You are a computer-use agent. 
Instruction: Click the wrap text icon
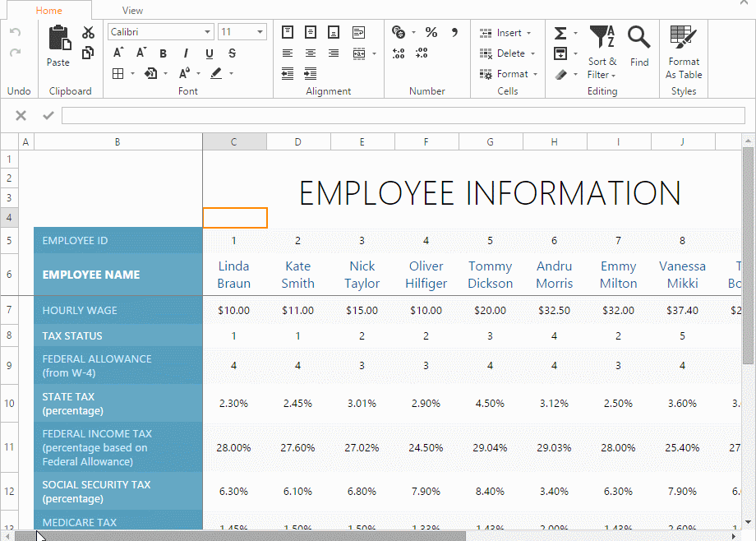[358, 33]
